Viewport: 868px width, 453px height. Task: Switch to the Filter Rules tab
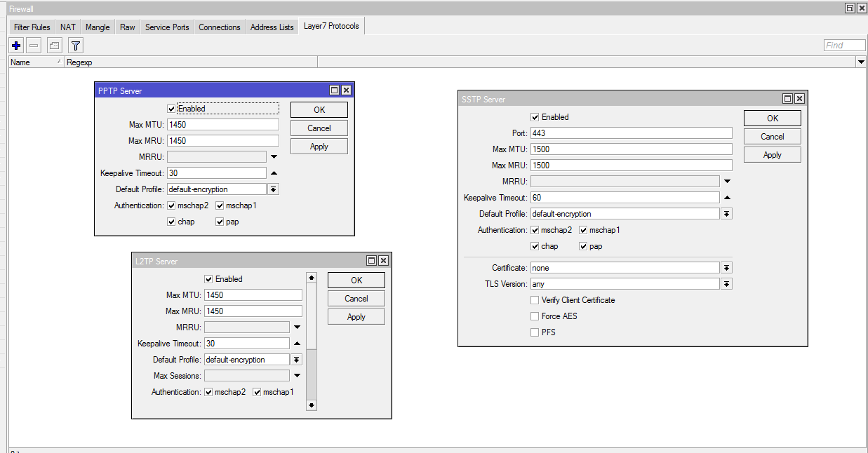[x=32, y=27]
